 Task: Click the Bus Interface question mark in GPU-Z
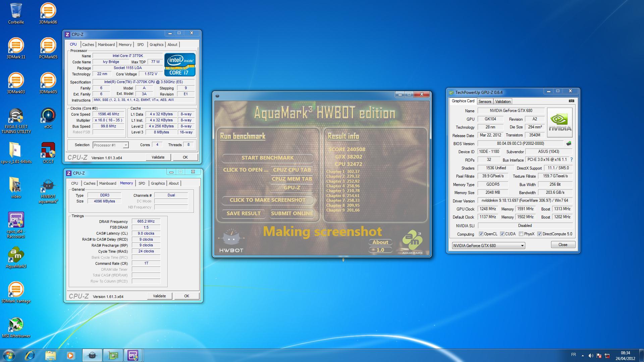click(572, 160)
